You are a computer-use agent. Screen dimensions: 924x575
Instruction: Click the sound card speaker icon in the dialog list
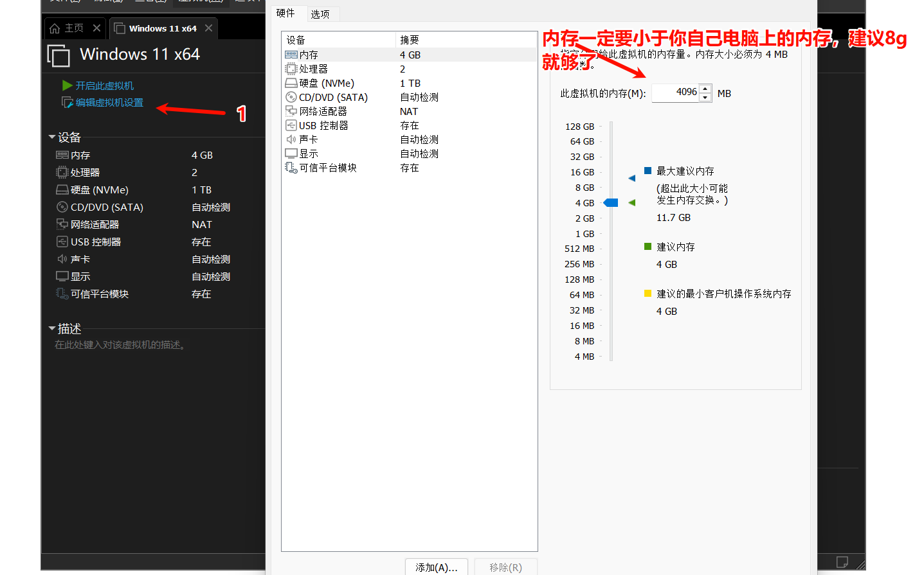point(291,139)
